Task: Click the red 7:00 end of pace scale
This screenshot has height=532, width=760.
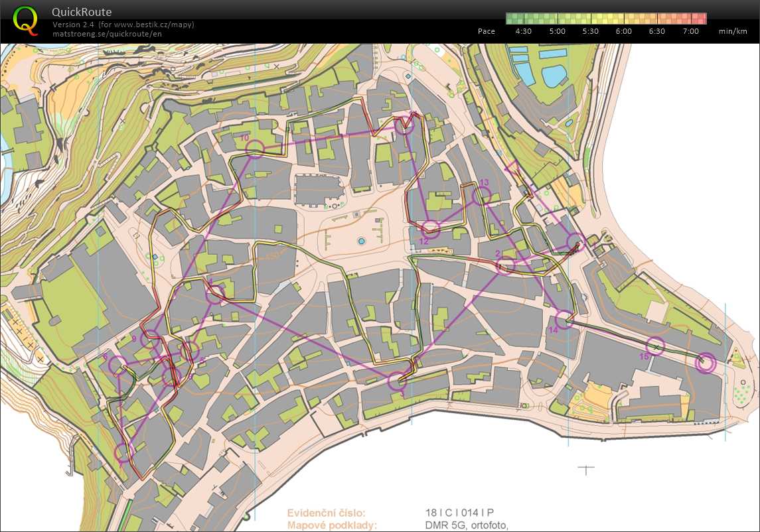Action: click(697, 19)
